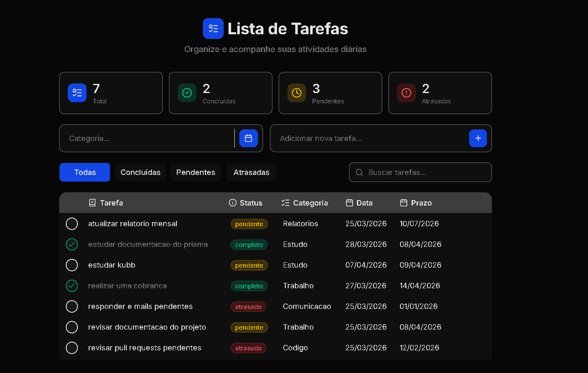
Task: Click the Categoria column list icon
Action: pos(285,203)
